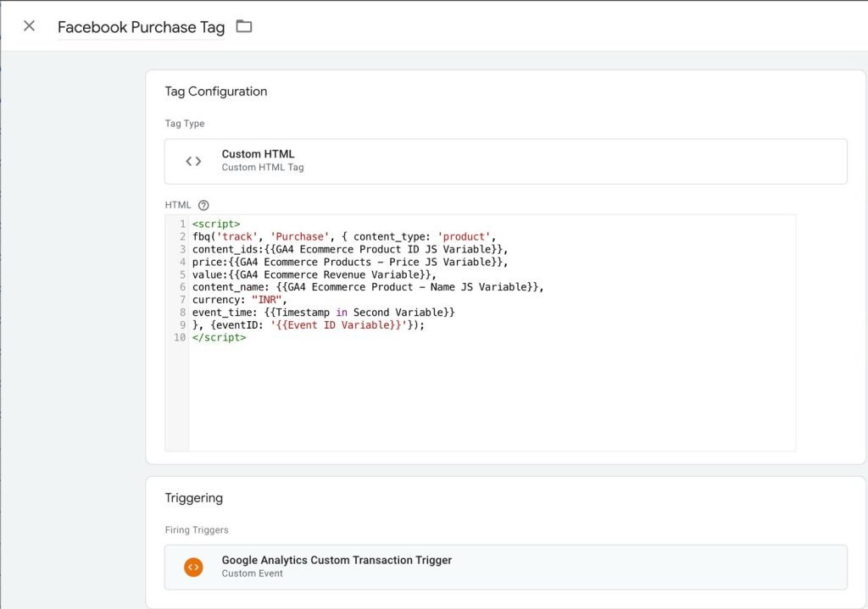Screen dimensions: 868x609
Task: Click the folder icon beside the tag name
Action: (x=244, y=26)
